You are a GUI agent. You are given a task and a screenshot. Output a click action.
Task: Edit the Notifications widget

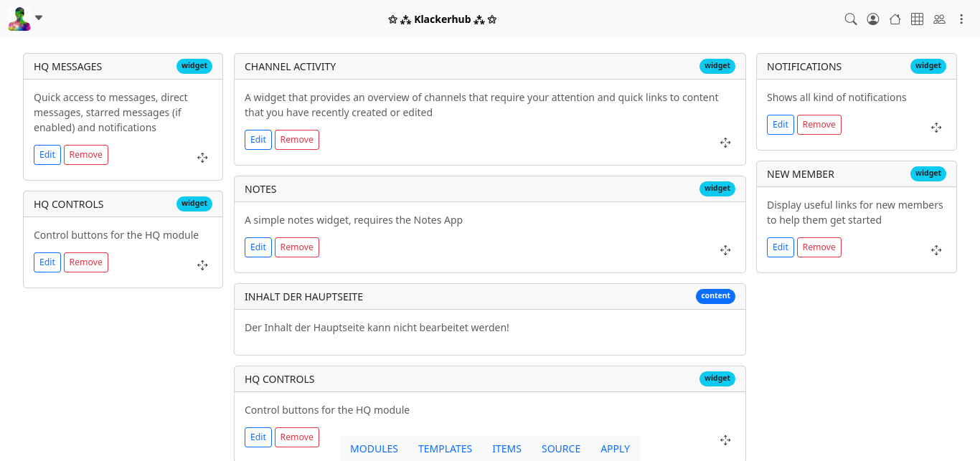(x=781, y=125)
